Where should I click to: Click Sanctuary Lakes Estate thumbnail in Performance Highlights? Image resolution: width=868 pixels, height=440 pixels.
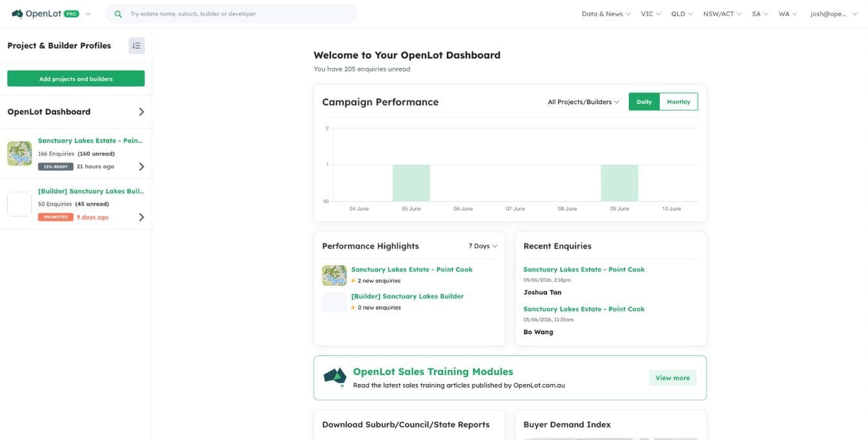coord(334,276)
